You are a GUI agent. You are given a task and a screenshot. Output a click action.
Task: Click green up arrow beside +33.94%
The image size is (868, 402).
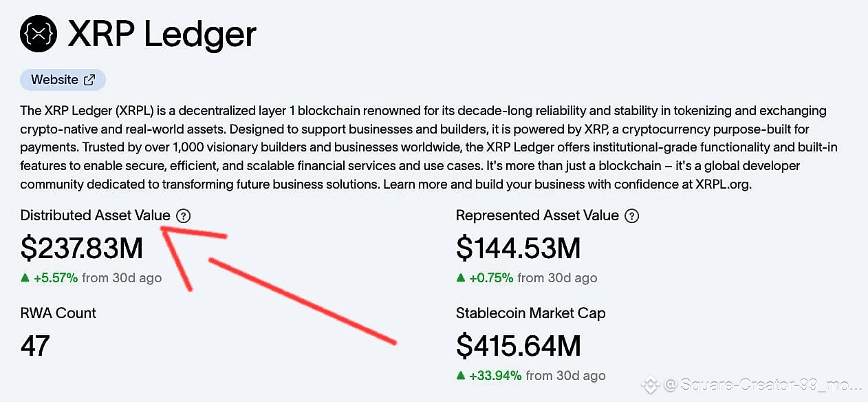[461, 376]
